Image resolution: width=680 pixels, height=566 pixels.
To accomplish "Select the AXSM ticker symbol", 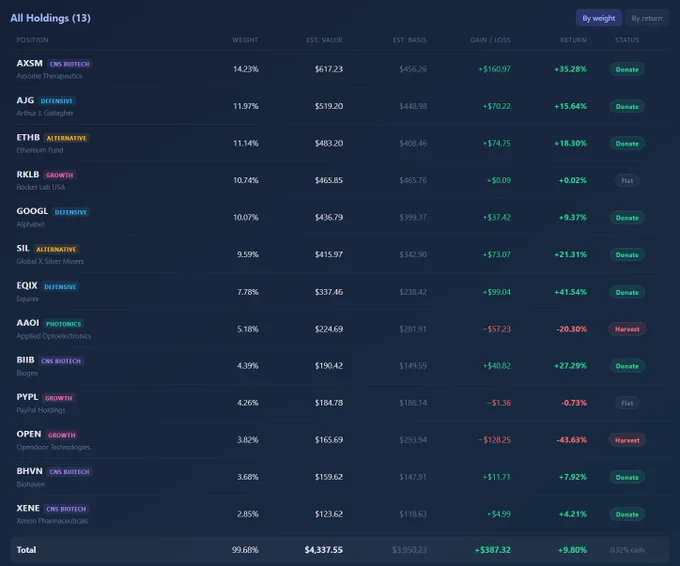I will pos(29,63).
